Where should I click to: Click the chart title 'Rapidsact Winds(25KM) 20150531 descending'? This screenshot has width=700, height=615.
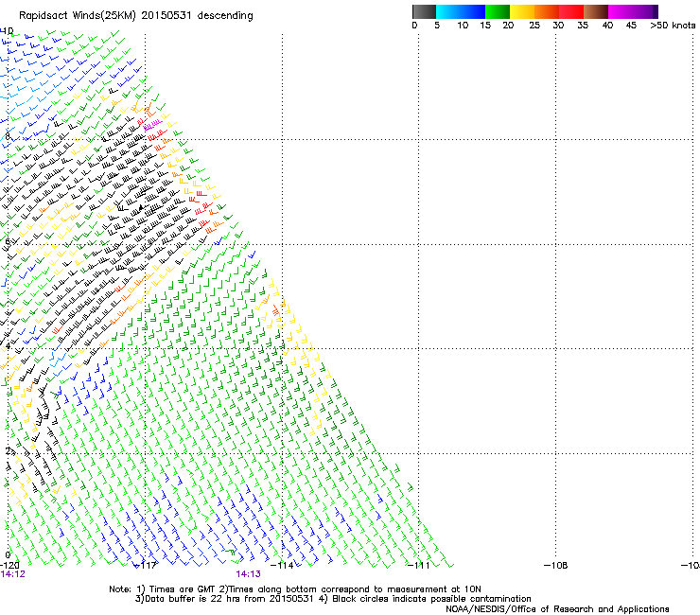135,16
